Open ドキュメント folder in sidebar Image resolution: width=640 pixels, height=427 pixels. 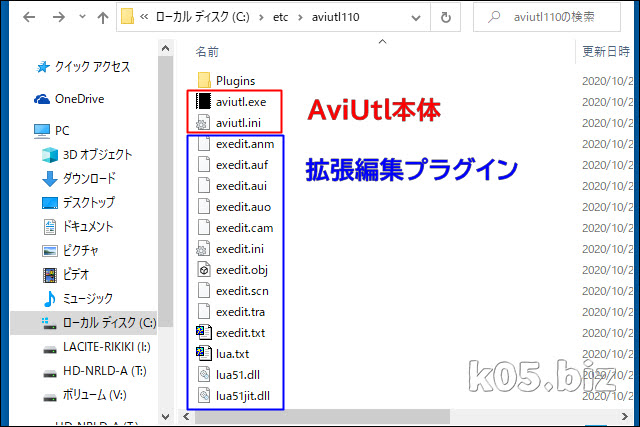pyautogui.click(x=88, y=226)
